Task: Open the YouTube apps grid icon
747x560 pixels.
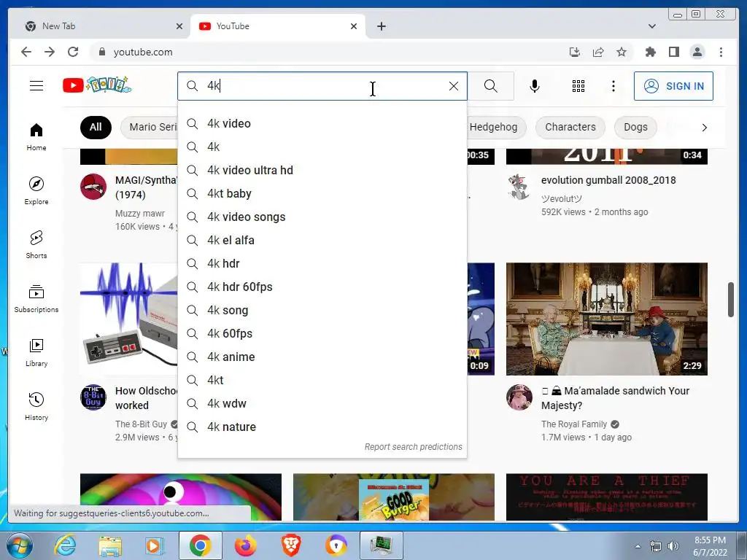Action: tap(578, 86)
